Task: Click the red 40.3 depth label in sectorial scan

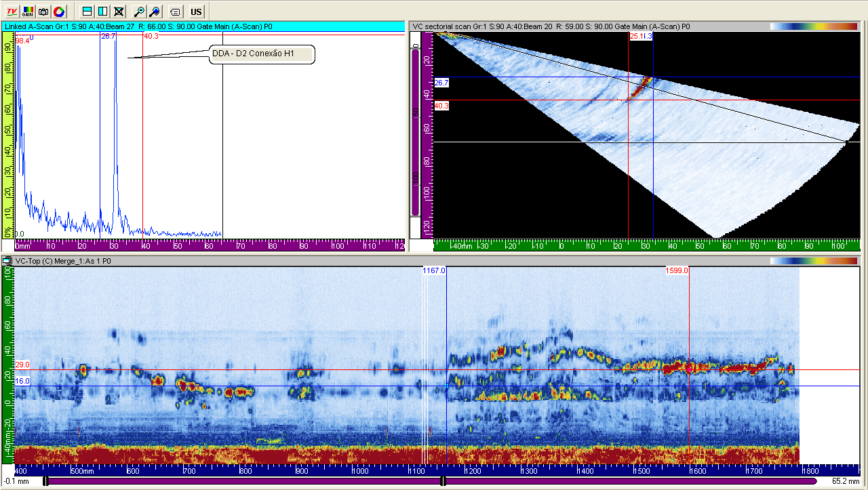Action: pos(441,106)
